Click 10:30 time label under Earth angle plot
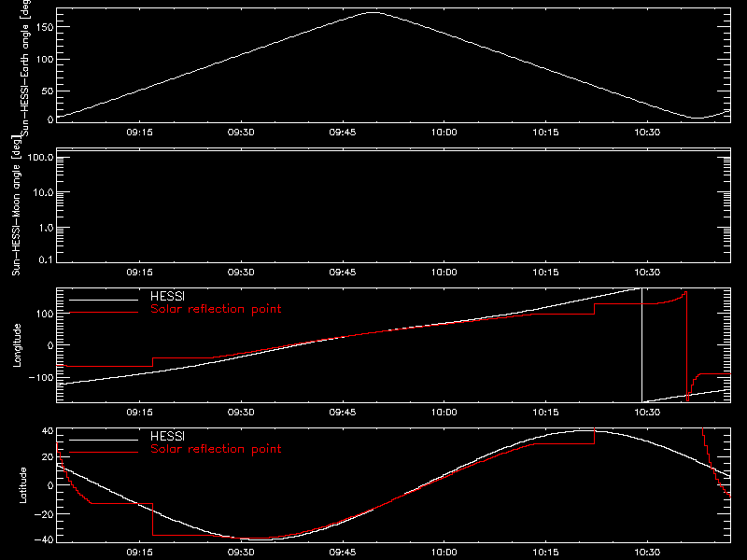The image size is (747, 560). pos(647,133)
